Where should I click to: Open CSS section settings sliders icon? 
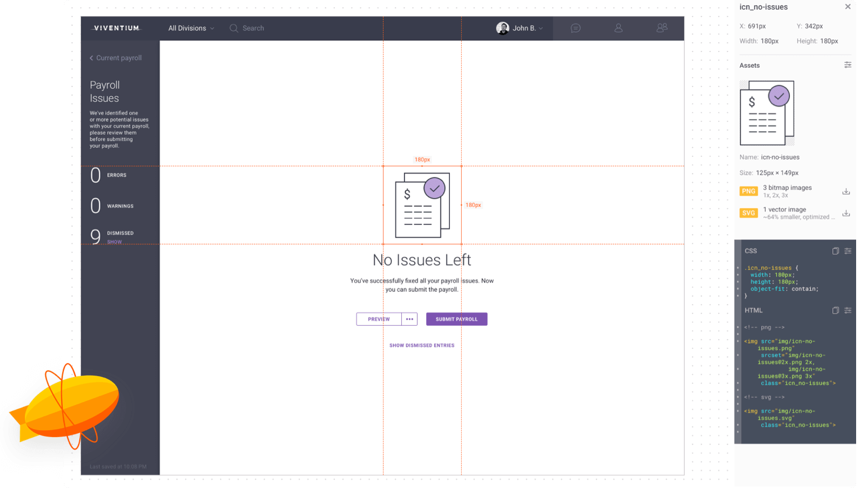pos(848,251)
